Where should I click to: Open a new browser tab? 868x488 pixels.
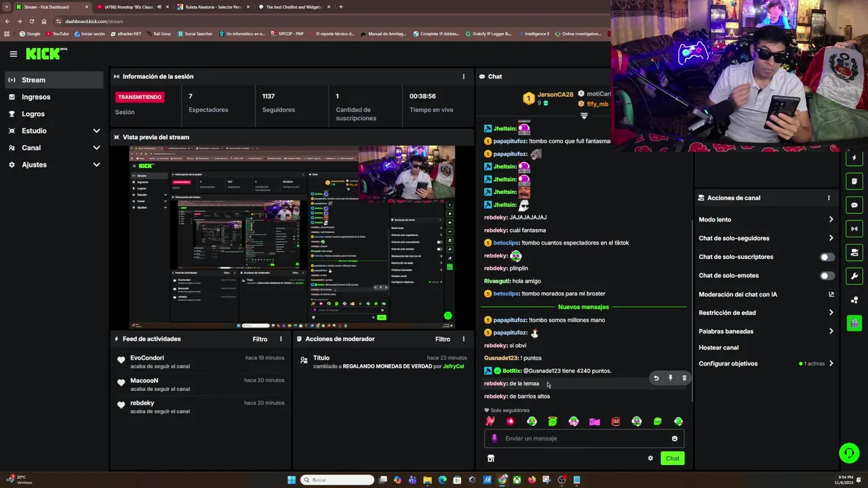341,7
